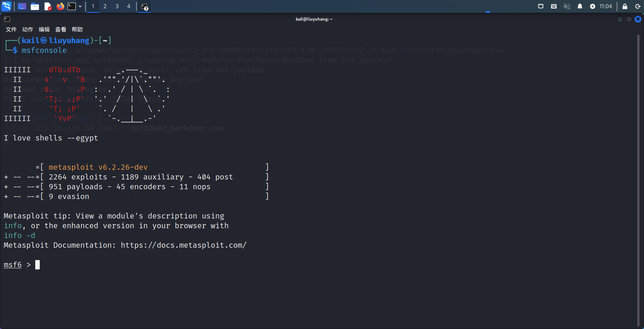Switch to workspace 2
The width and height of the screenshot is (644, 329).
pyautogui.click(x=105, y=6)
